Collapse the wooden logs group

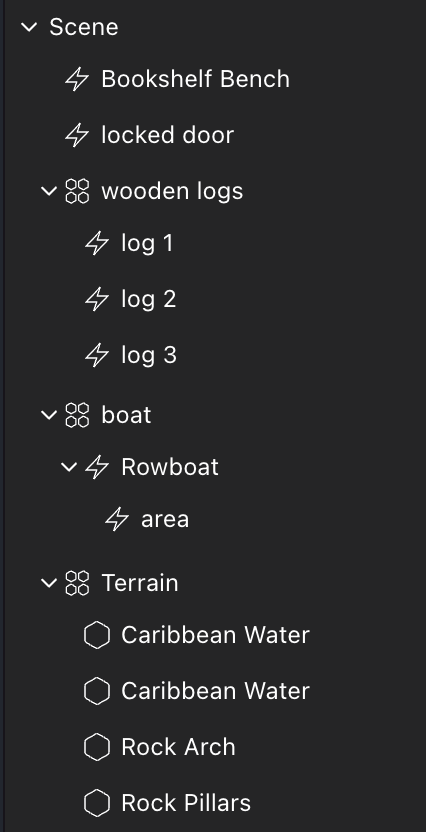(49, 191)
